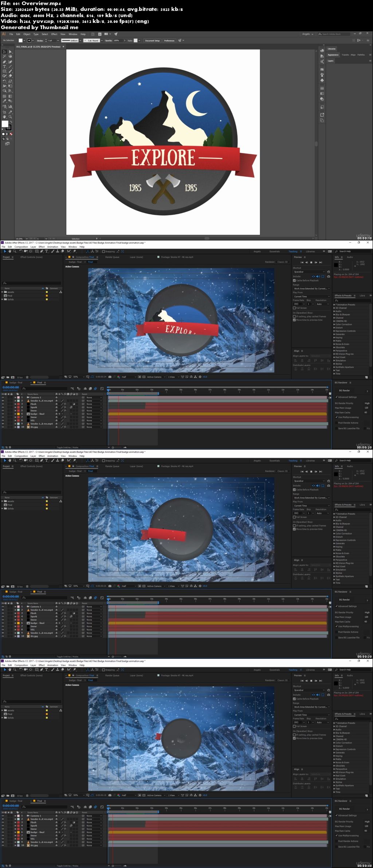Viewport: 373px width, 868px height.
Task: Click Search Help field in 00:00:40 frame
Action: pos(353,670)
